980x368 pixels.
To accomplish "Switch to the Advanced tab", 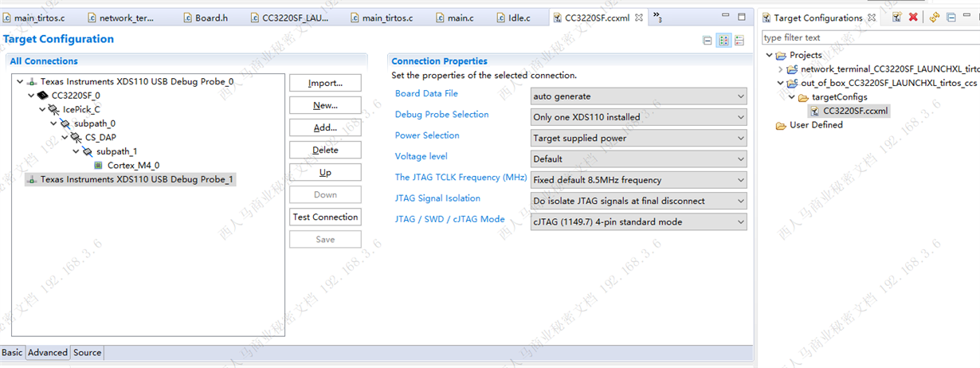I will click(48, 352).
